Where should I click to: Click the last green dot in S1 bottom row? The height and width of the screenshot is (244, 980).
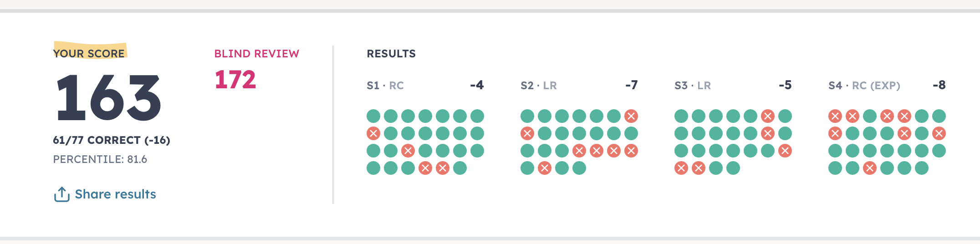click(460, 168)
